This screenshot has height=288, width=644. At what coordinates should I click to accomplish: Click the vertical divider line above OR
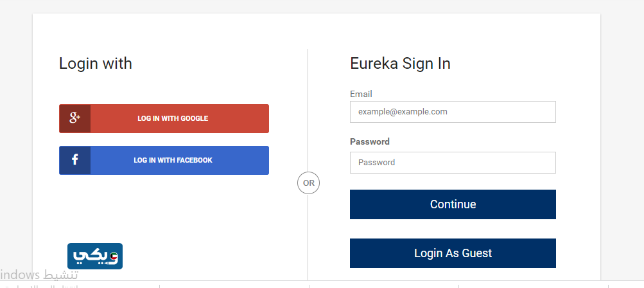[308, 109]
